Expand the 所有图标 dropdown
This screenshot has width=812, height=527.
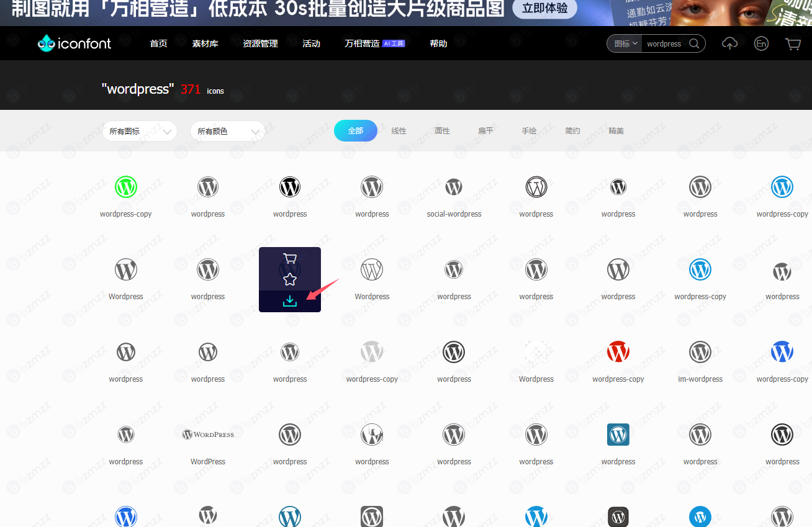[140, 131]
